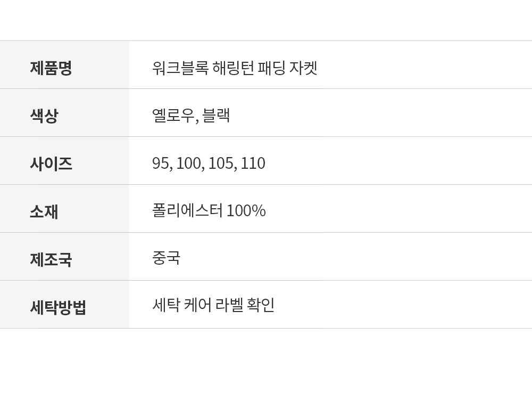Click size 100 in the size row

[189, 163]
